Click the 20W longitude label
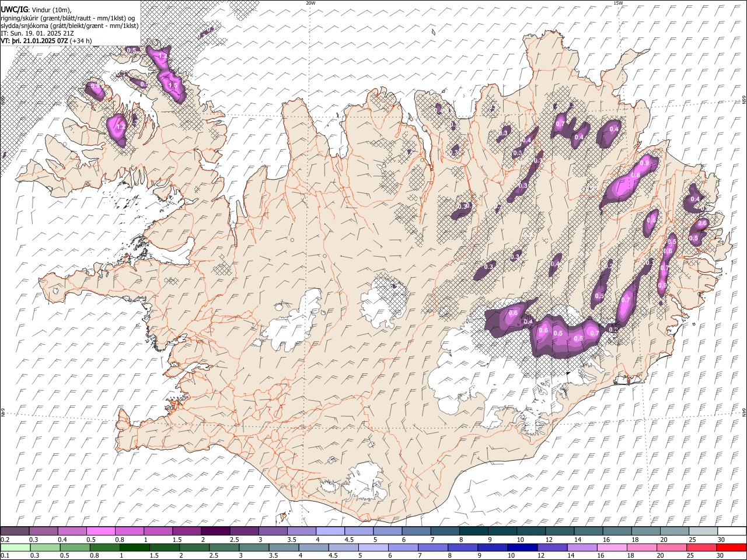This screenshot has width=747, height=560. click(x=310, y=3)
